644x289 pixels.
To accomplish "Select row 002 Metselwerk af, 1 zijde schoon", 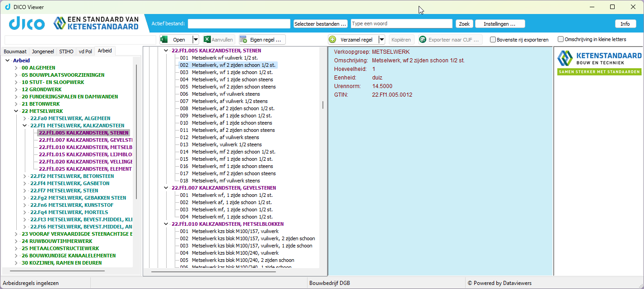I will [x=226, y=202].
